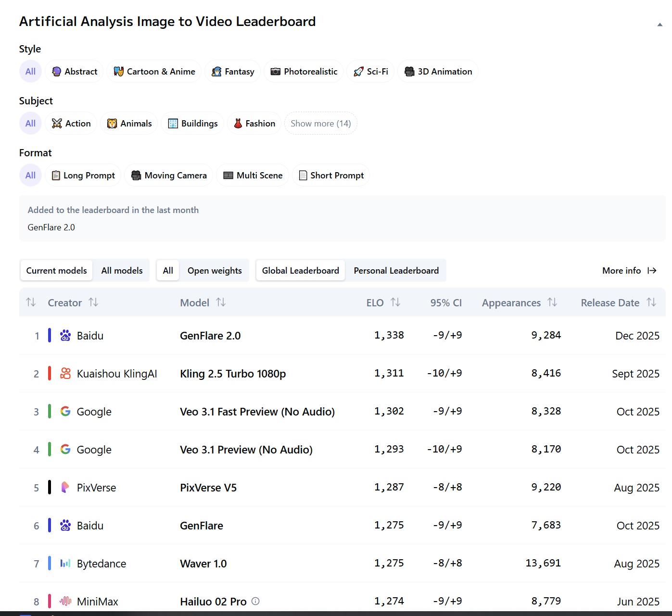
Task: Select the All format filter
Action: (30, 175)
